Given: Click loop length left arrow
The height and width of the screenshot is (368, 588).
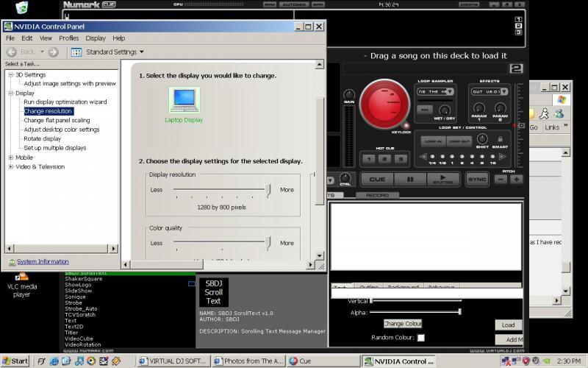Looking at the screenshot, I should [423, 157].
